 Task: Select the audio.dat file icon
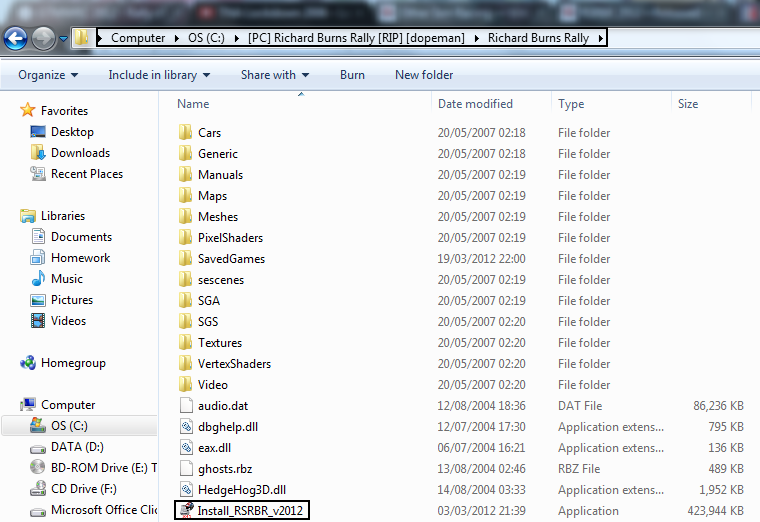(x=186, y=405)
